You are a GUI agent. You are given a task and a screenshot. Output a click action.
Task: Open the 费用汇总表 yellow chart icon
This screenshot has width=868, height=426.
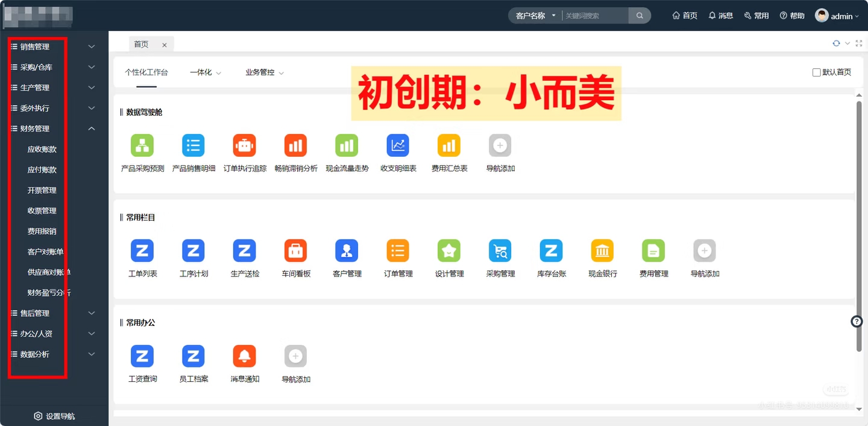coord(449,145)
